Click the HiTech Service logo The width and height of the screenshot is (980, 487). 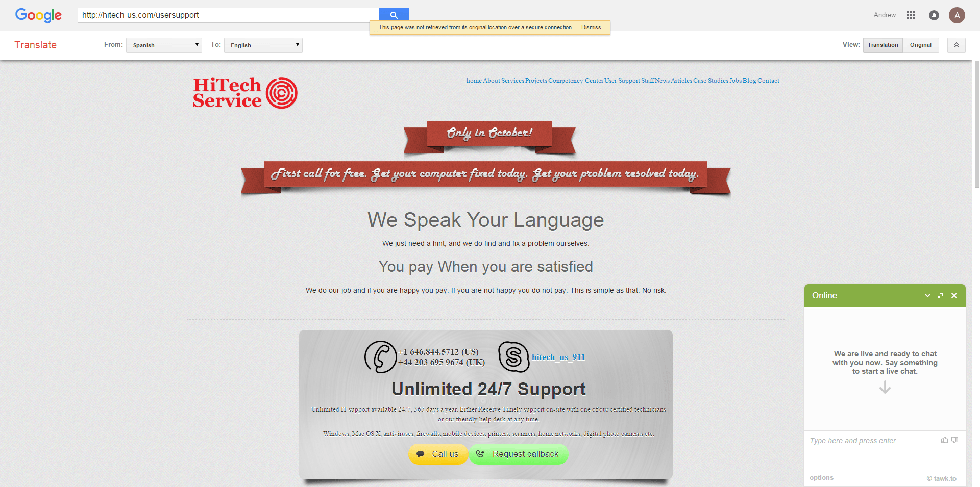[244, 92]
